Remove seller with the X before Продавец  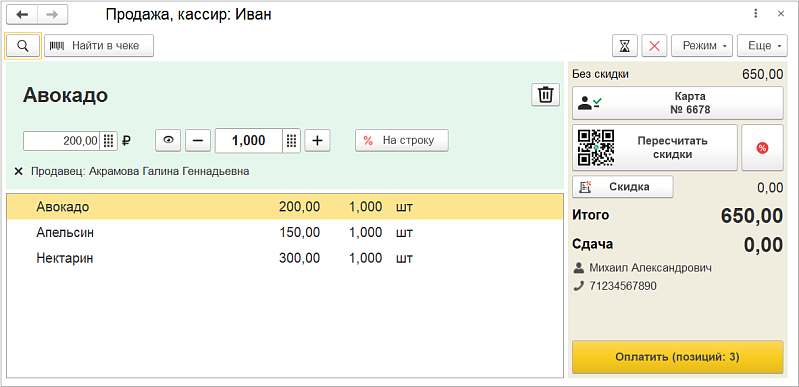point(19,172)
